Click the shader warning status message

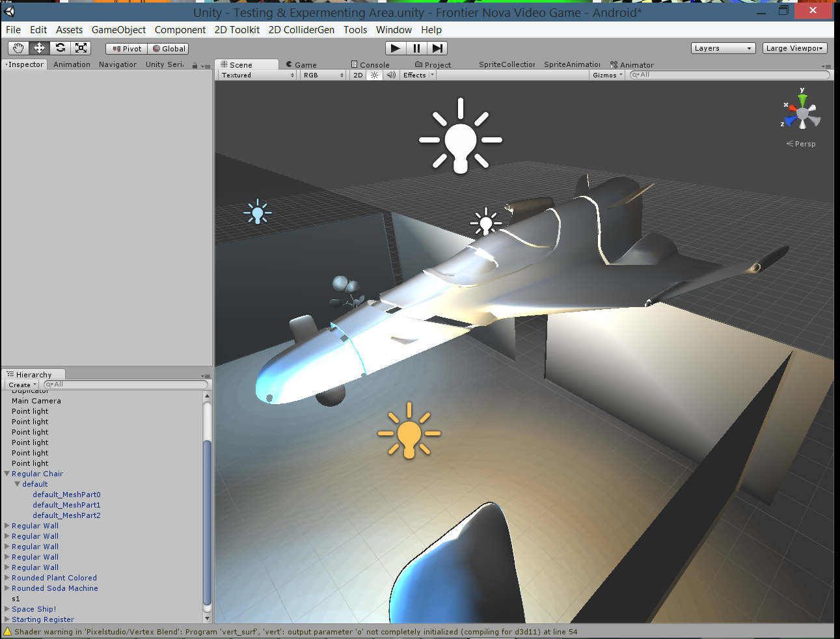[295, 632]
